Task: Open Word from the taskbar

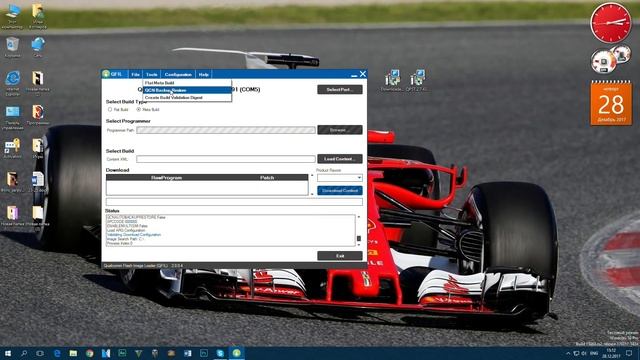Action: tap(187, 353)
